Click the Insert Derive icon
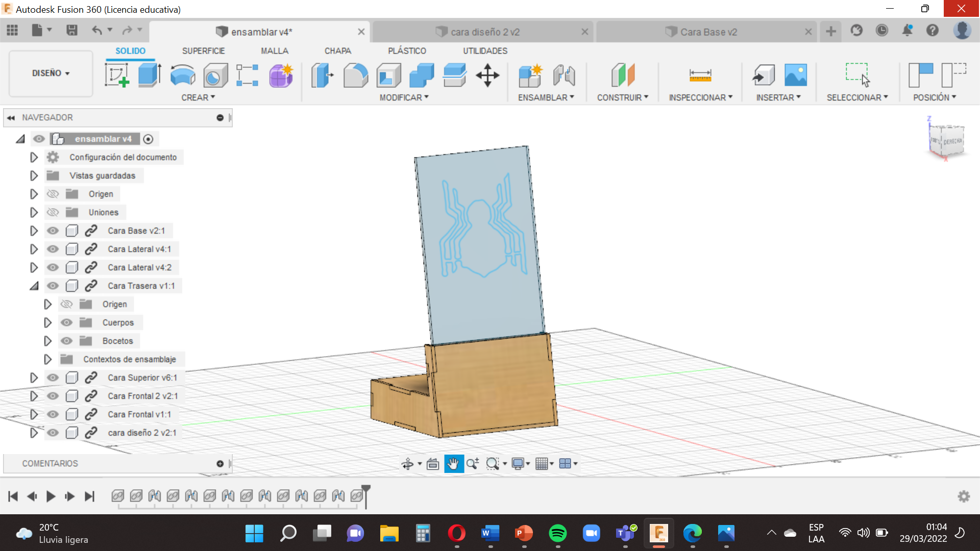 pos(764,76)
